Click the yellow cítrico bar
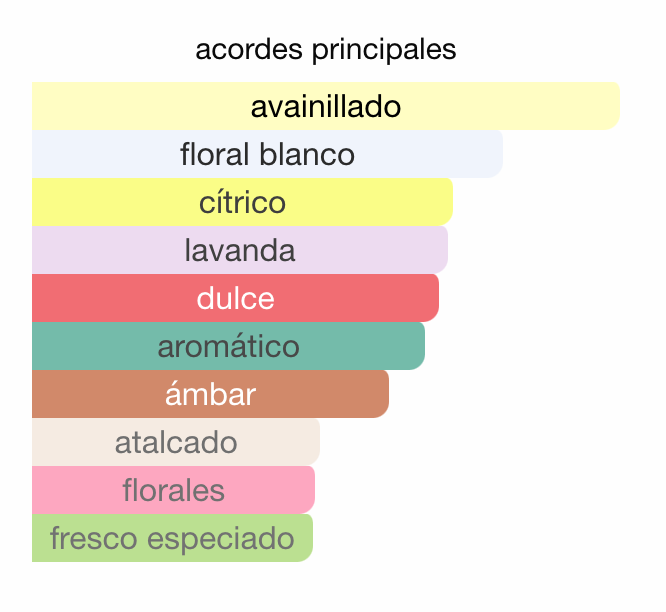Screen dimensions: 666x612 (243, 202)
